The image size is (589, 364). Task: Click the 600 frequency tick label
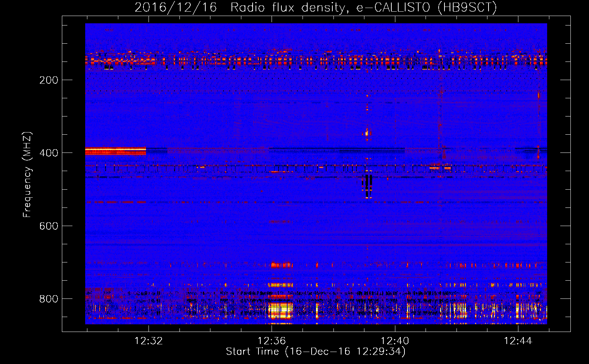[49, 226]
